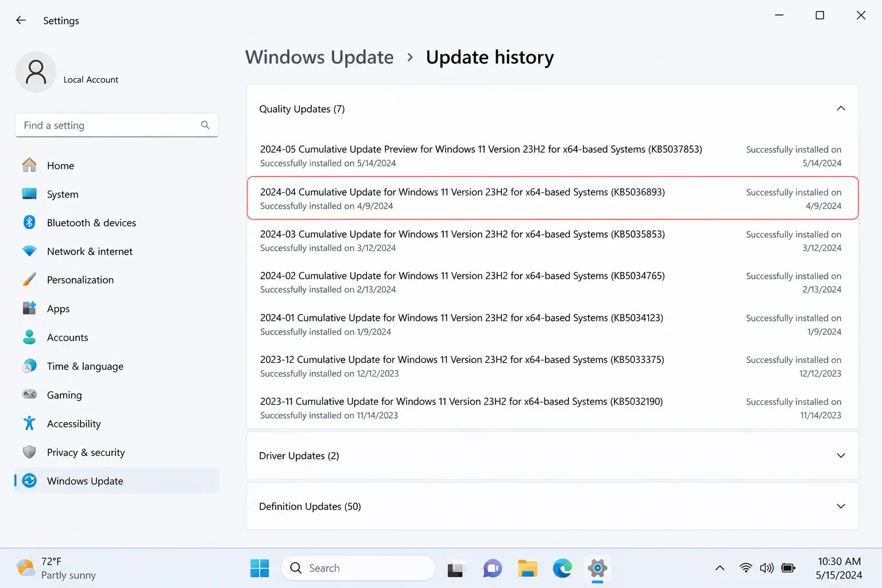Launch File Explorer from taskbar

point(527,568)
